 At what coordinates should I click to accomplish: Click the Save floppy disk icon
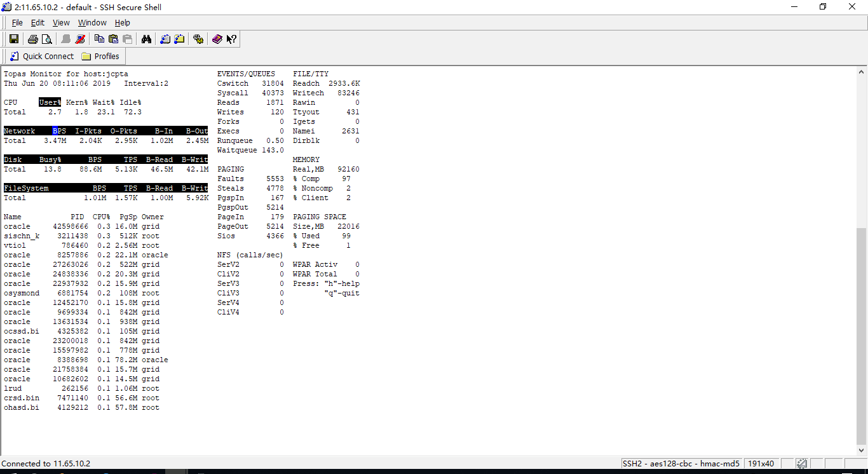[14, 39]
